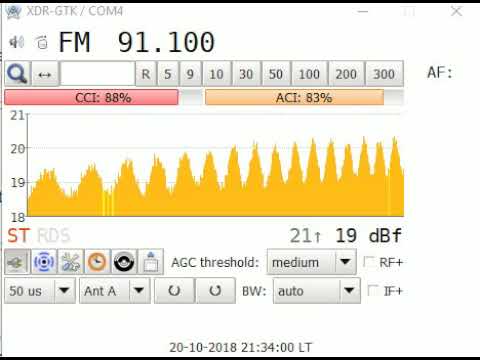Click the signal level graph
The width and height of the screenshot is (480, 360).
[x=215, y=165]
